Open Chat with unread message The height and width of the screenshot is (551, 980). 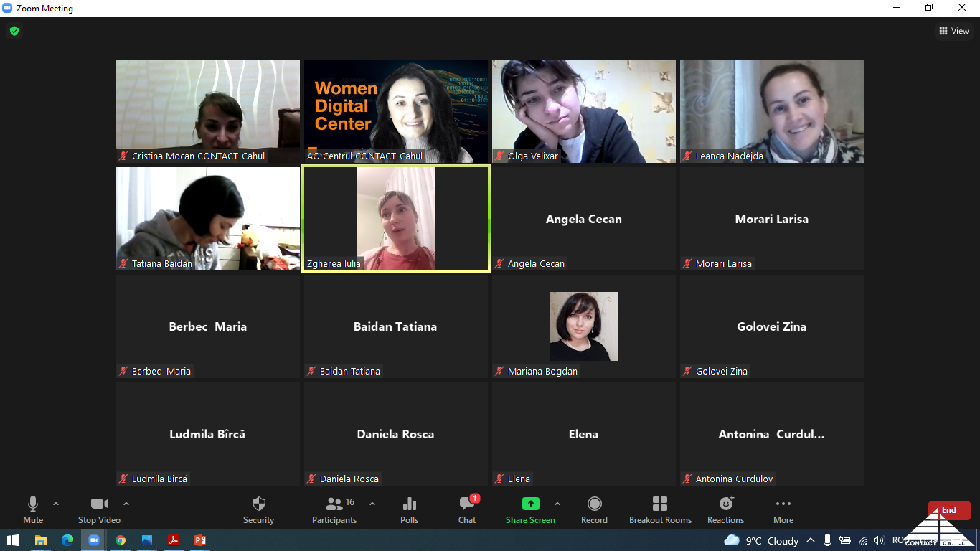[467, 510]
